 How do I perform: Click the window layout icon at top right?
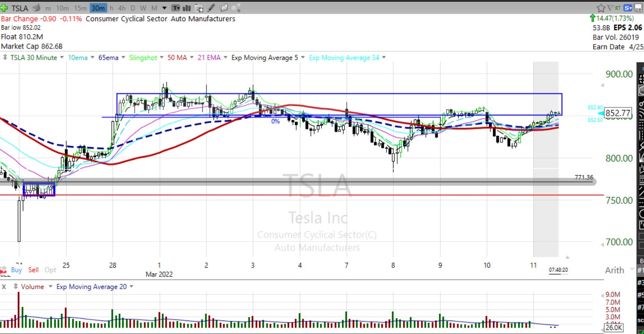pos(638,8)
